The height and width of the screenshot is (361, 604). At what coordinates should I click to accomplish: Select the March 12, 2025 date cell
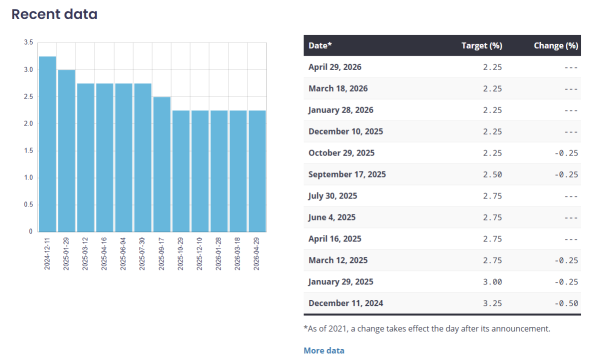click(338, 260)
